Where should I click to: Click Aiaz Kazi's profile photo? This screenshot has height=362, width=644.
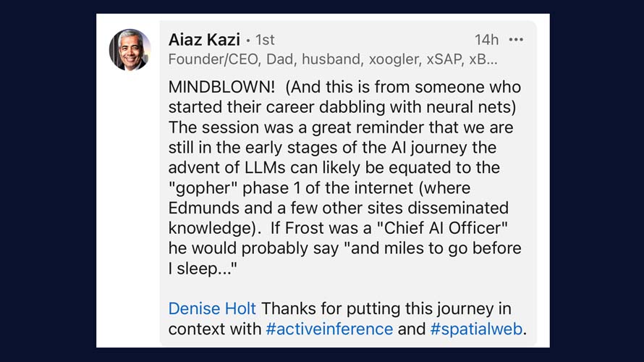point(130,50)
